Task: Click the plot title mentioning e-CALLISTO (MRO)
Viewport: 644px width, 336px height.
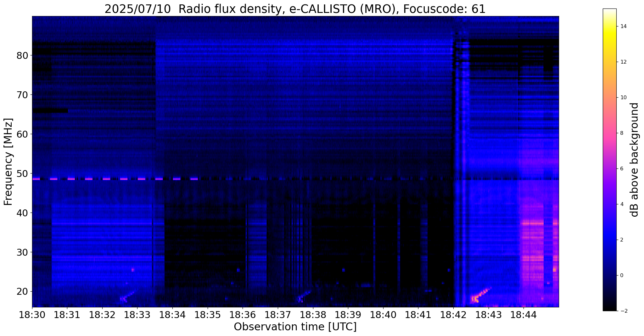Action: pos(295,9)
